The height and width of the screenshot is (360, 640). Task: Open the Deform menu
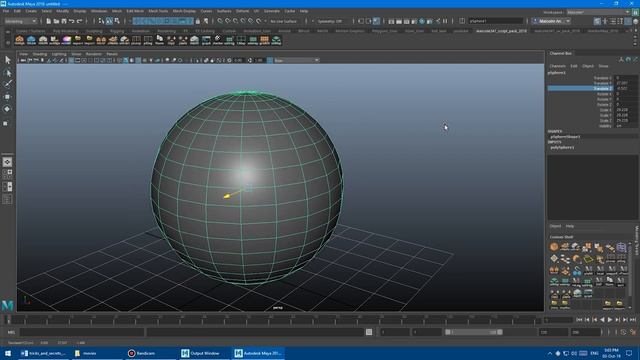242,11
